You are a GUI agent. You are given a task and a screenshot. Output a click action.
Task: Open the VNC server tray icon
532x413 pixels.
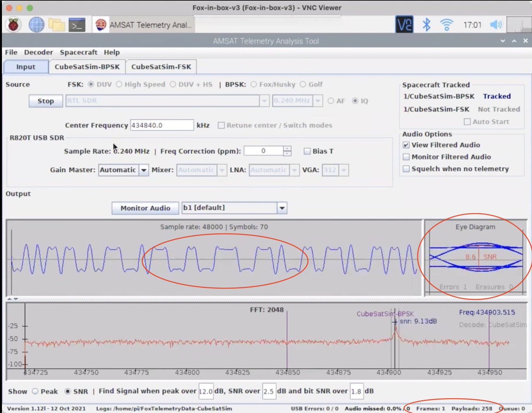click(404, 24)
